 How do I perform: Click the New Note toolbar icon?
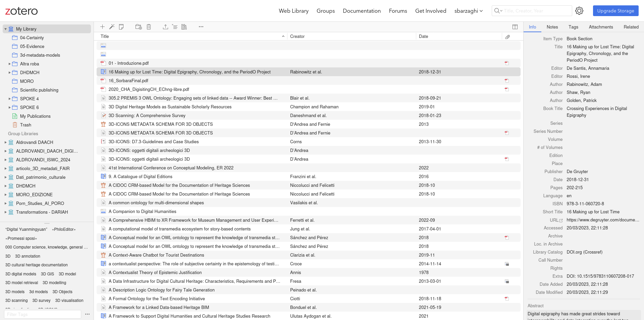(x=121, y=27)
